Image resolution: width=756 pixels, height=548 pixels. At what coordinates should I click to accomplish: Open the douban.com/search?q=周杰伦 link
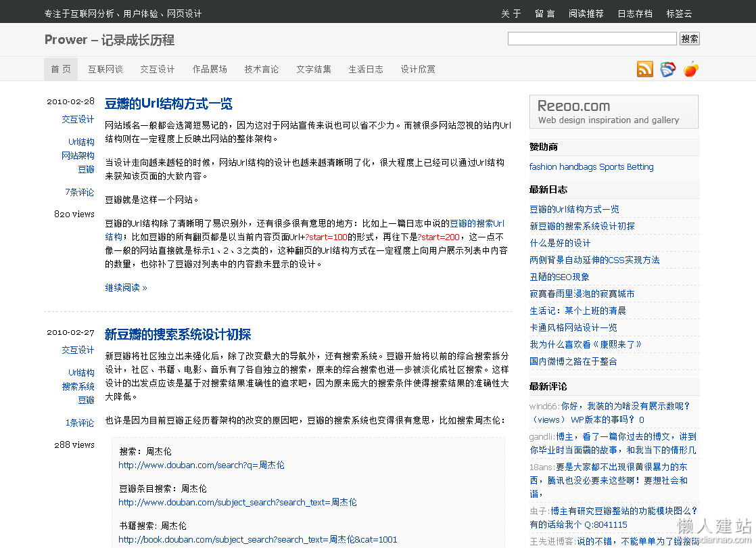(202, 465)
